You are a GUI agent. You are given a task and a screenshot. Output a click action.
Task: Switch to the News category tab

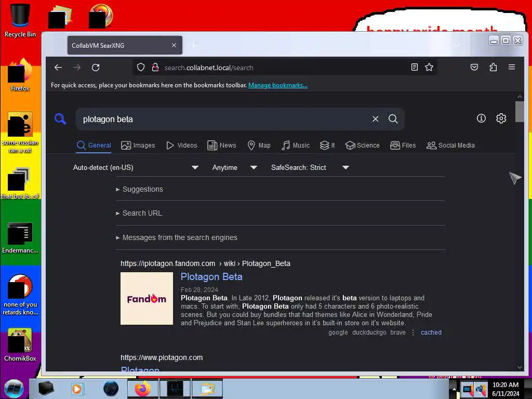[221, 145]
